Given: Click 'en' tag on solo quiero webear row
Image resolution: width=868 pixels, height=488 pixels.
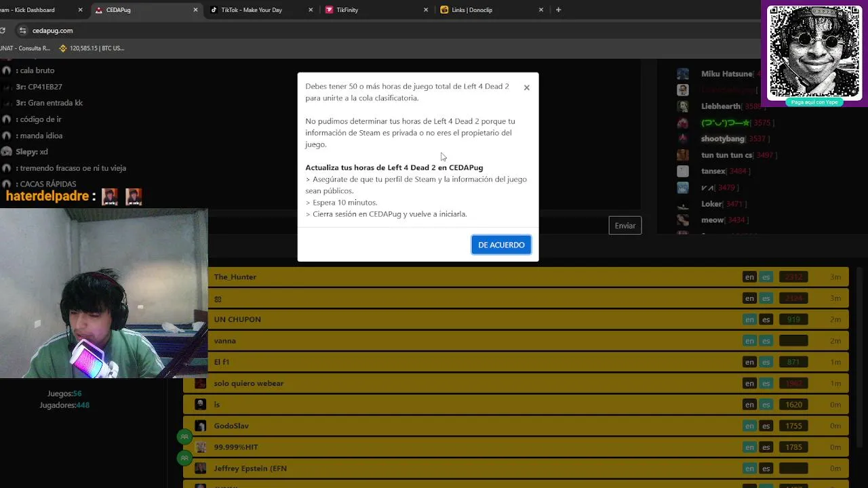Looking at the screenshot, I should click(x=749, y=384).
